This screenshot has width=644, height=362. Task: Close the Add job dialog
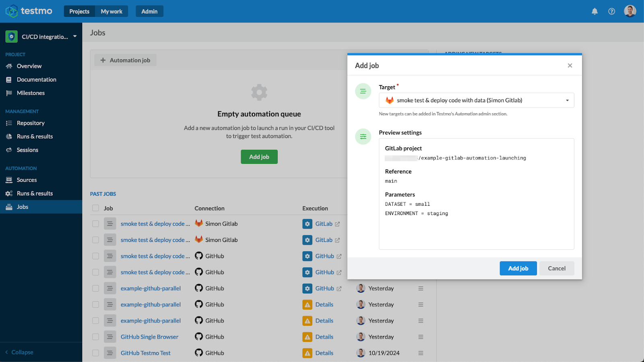point(570,66)
